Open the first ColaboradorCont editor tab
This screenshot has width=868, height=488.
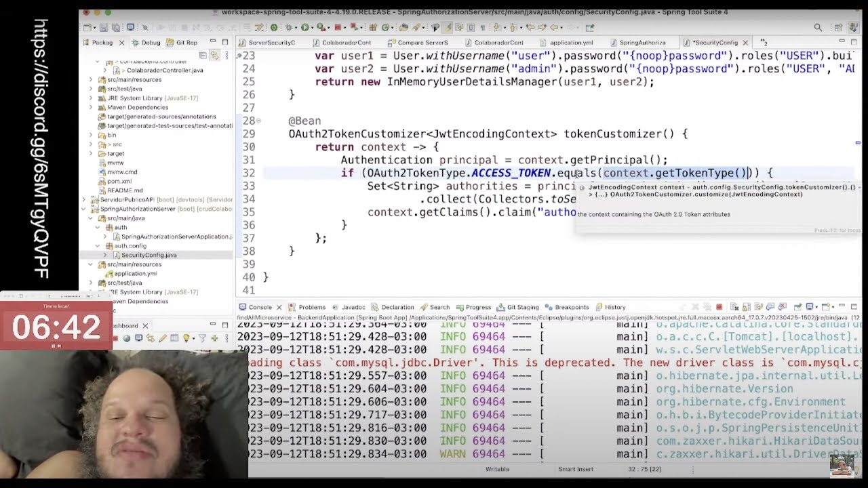click(x=341, y=43)
